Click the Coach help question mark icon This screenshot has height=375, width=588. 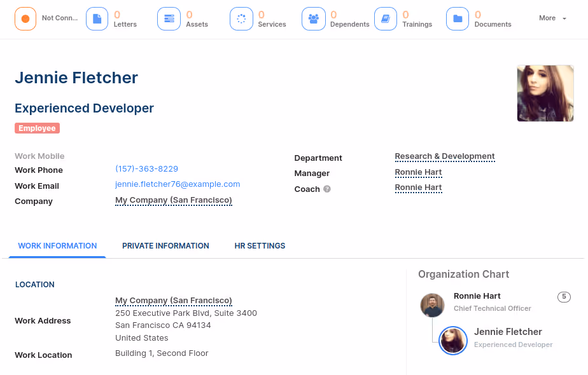coord(326,189)
